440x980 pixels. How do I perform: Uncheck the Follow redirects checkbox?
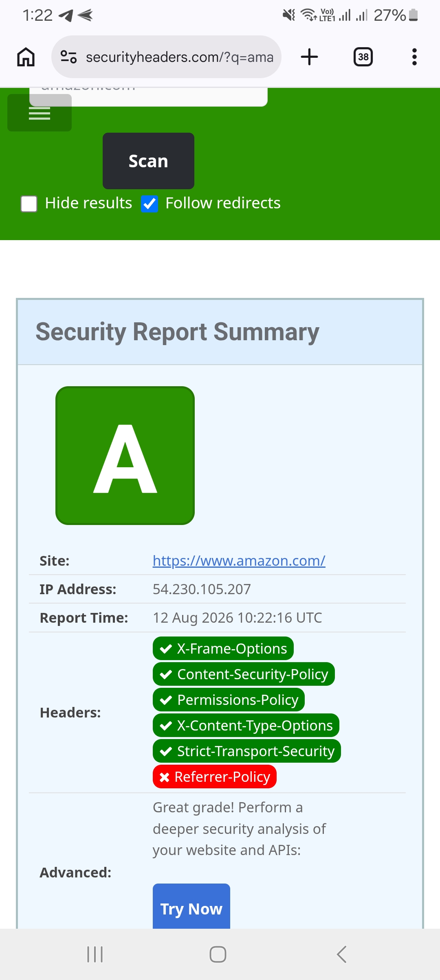click(x=150, y=203)
